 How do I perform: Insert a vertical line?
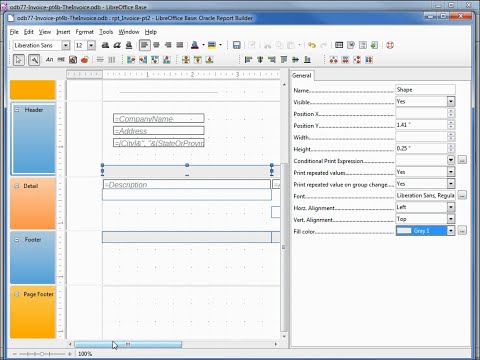(112, 60)
